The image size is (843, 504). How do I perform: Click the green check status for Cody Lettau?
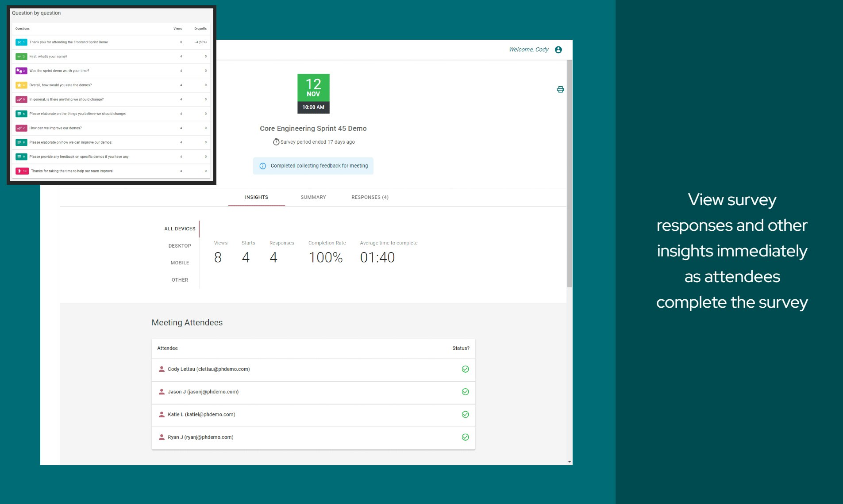(x=466, y=369)
